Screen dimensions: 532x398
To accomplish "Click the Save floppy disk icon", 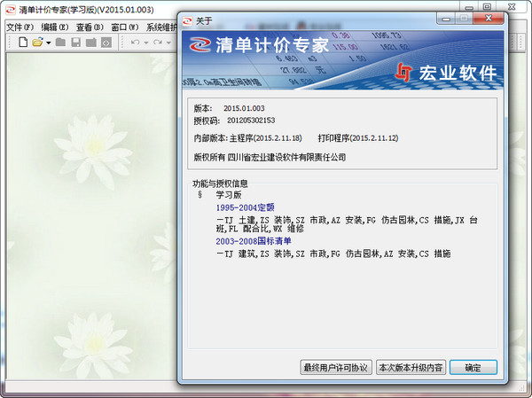I will pyautogui.click(x=75, y=43).
